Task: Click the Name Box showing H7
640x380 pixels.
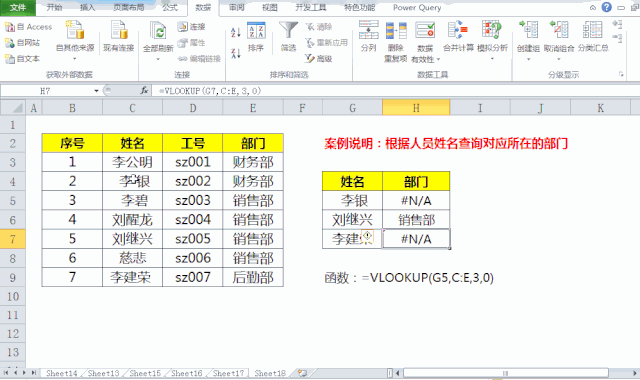Action: 46,91
